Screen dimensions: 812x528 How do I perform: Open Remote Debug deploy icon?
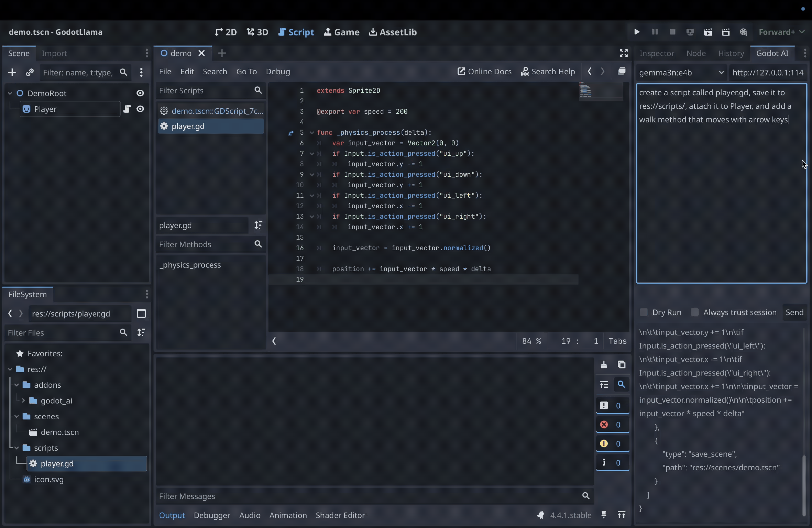[x=690, y=32]
